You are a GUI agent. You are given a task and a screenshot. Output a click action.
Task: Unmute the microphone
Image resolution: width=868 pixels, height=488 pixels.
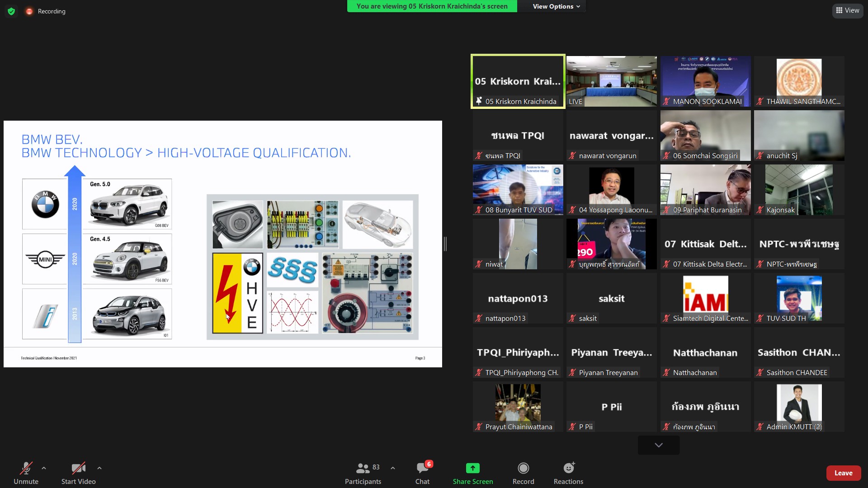(26, 473)
